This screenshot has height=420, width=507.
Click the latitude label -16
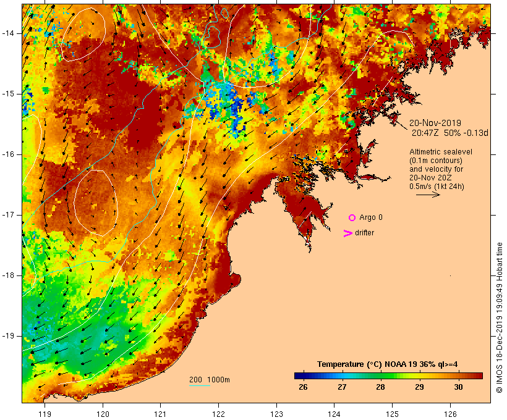[8, 154]
